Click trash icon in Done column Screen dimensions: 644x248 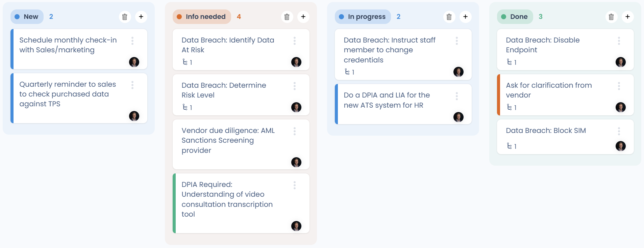point(611,17)
